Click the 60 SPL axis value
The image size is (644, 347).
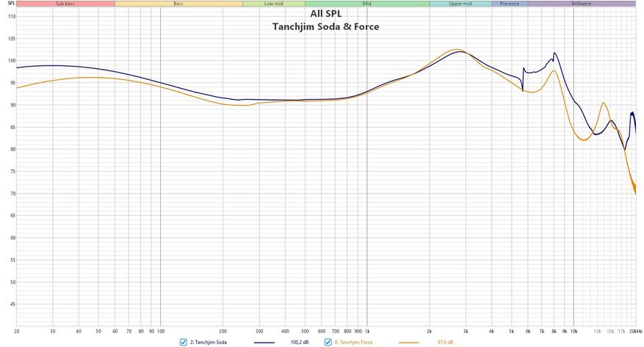click(x=12, y=238)
